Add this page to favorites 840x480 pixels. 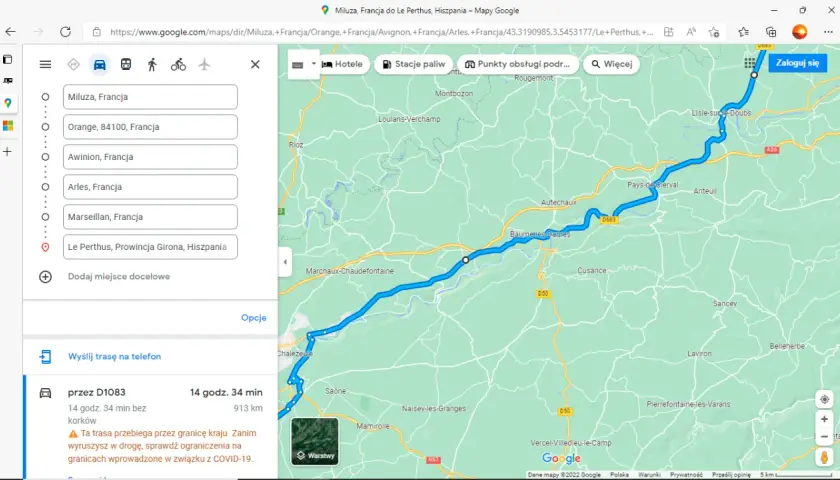[714, 32]
